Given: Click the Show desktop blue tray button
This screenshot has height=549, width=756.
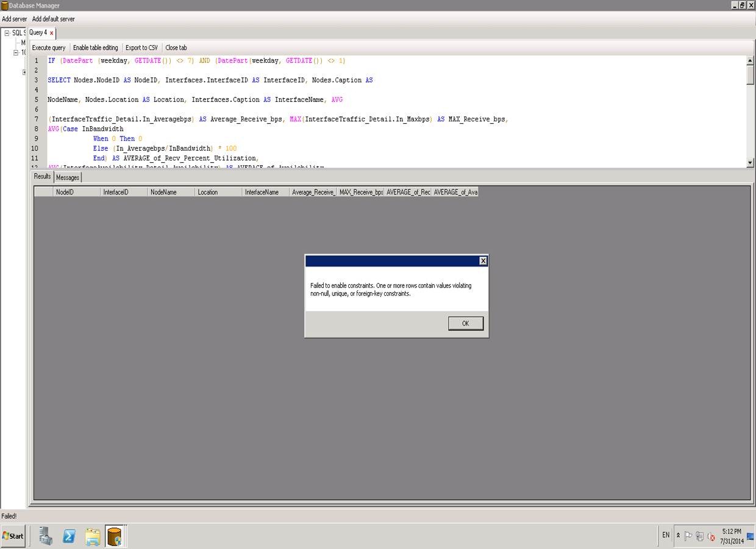Looking at the screenshot, I should tap(751, 536).
